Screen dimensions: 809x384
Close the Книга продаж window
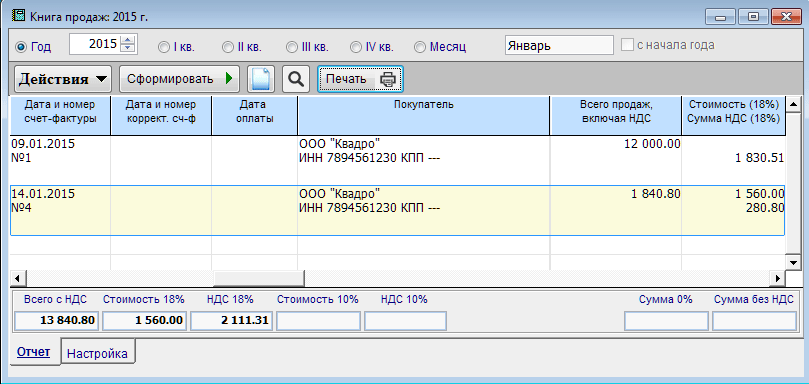(x=786, y=17)
